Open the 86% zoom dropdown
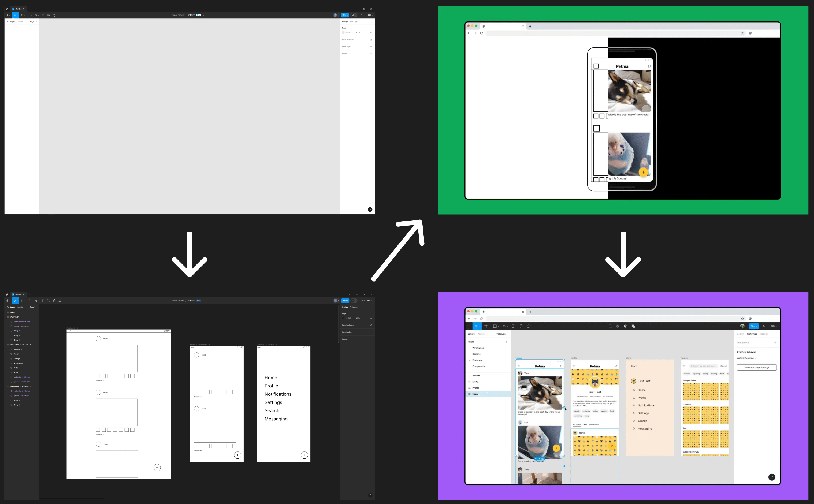The height and width of the screenshot is (504, 814). pos(370,301)
